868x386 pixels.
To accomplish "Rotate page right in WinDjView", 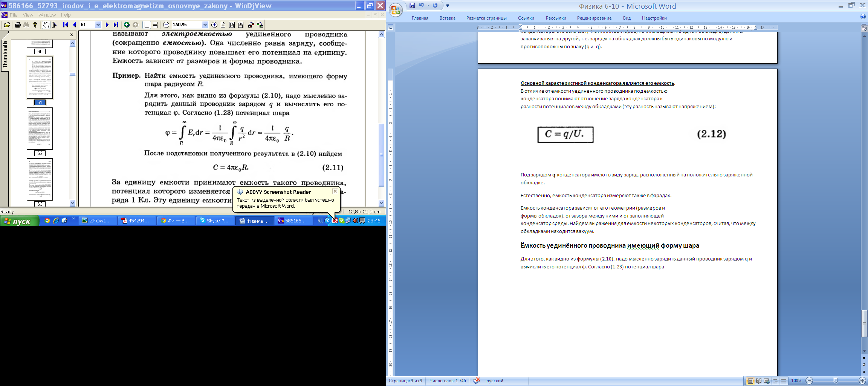I will pos(260,25).
